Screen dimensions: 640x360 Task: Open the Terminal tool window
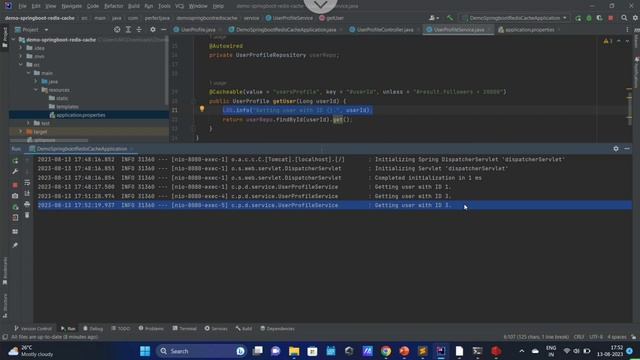pos(184,329)
